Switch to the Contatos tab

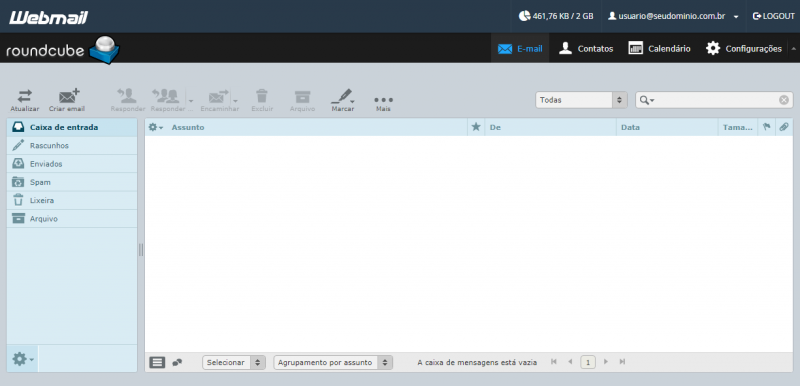(x=586, y=48)
